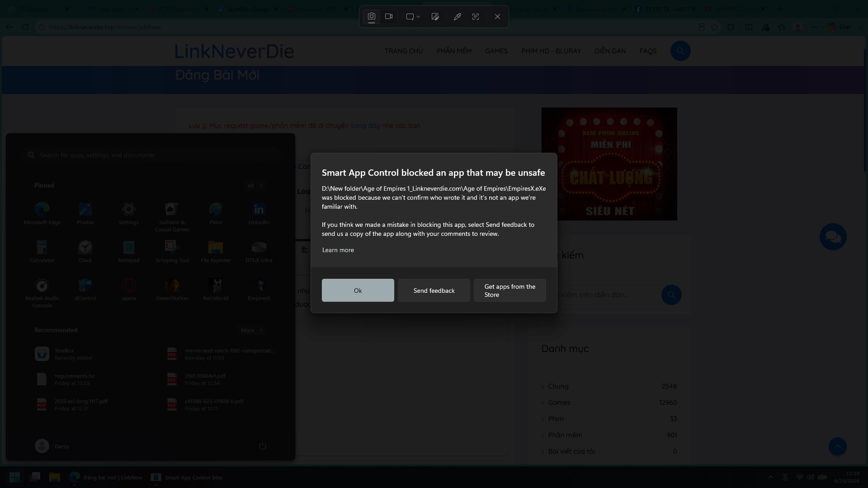Launch Solitaire & Casual Games
The height and width of the screenshot is (488, 868).
click(172, 217)
